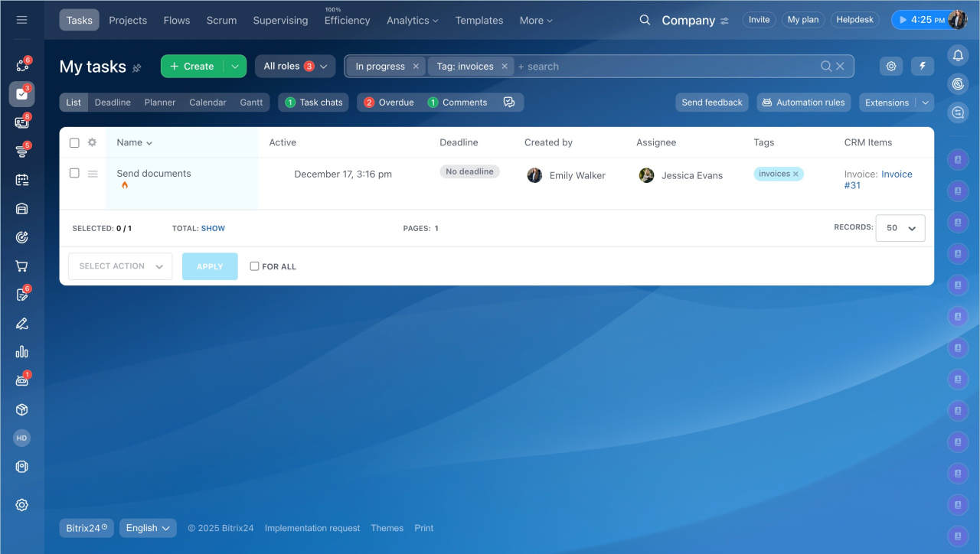This screenshot has width=980, height=554.
Task: Enable the FOR ALL checkbox
Action: pos(254,266)
